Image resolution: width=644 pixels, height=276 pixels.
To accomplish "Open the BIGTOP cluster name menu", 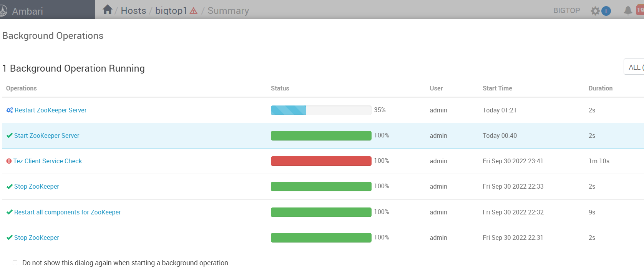I will 566,11.
